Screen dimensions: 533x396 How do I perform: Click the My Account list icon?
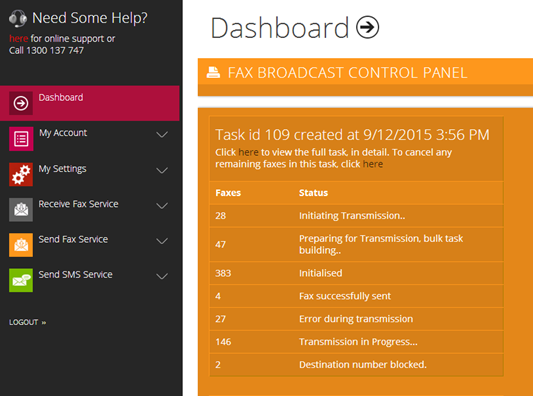[21, 139]
